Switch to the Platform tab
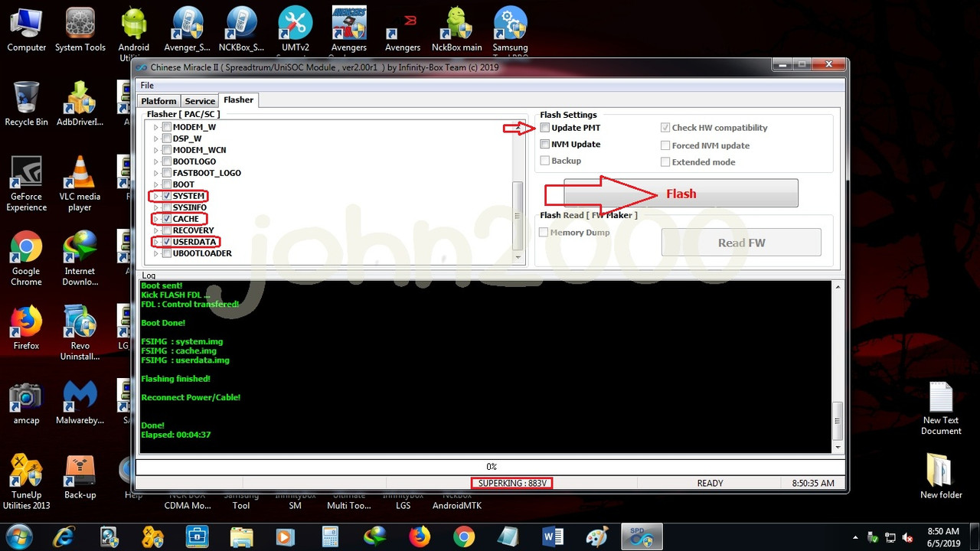Screen dimensions: 980x551 (x=158, y=101)
